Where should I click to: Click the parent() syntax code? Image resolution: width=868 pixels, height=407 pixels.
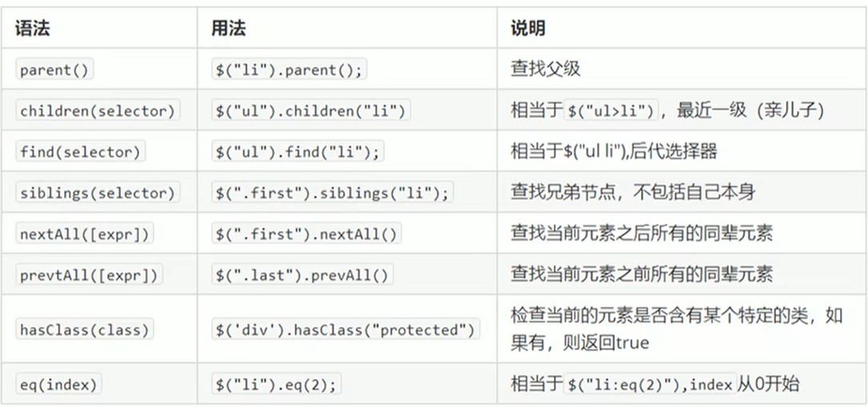tap(54, 70)
